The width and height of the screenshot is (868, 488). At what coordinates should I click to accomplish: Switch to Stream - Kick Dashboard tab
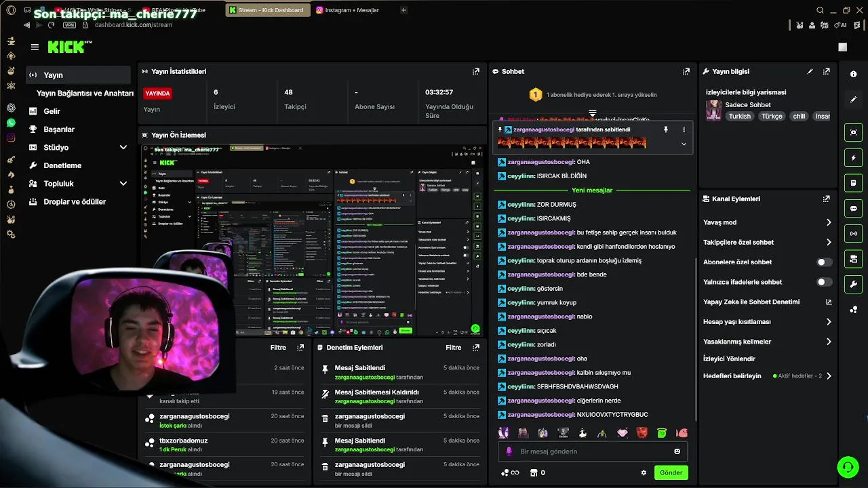click(267, 10)
